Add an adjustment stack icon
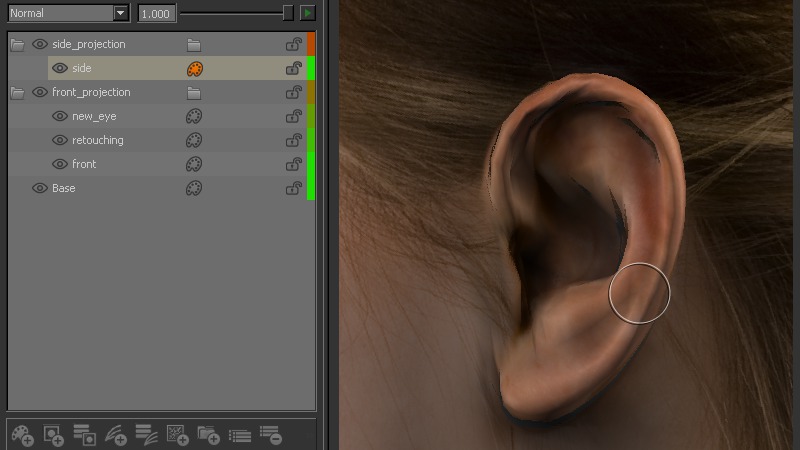Viewport: 800px width, 450px height. (x=146, y=435)
